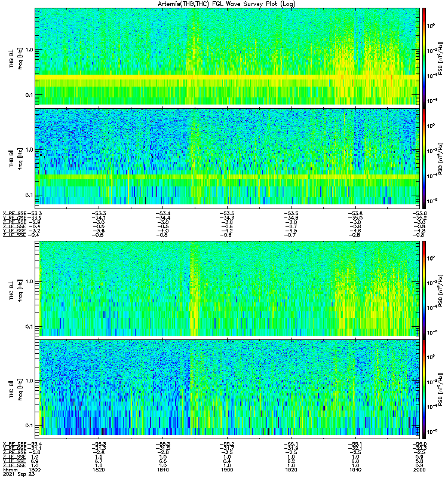
Task: Click the THB 'X_RE_GSE' row label above THC panels
Action: click(14, 213)
